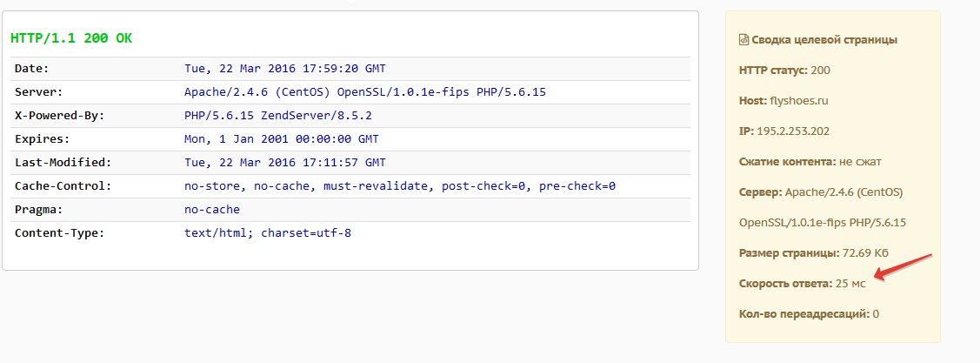The image size is (980, 363).
Task: Click the Pragma no-cache value
Action: click(x=212, y=209)
